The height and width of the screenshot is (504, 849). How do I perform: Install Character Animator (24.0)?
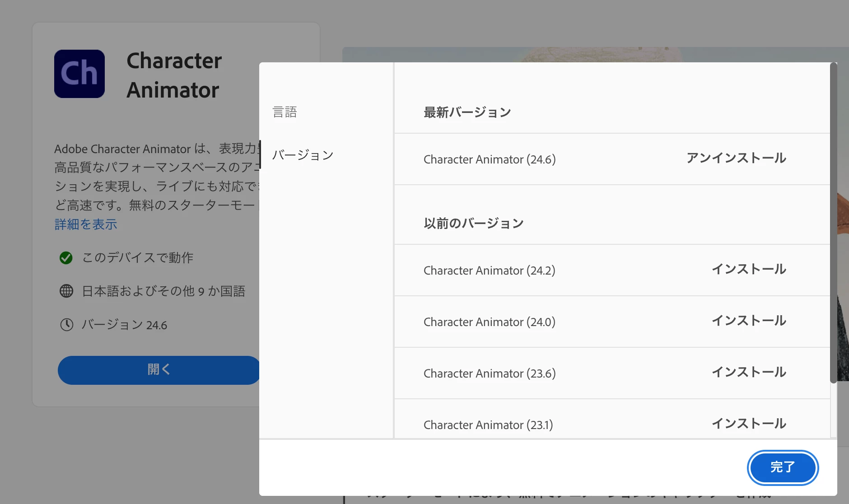click(x=749, y=321)
